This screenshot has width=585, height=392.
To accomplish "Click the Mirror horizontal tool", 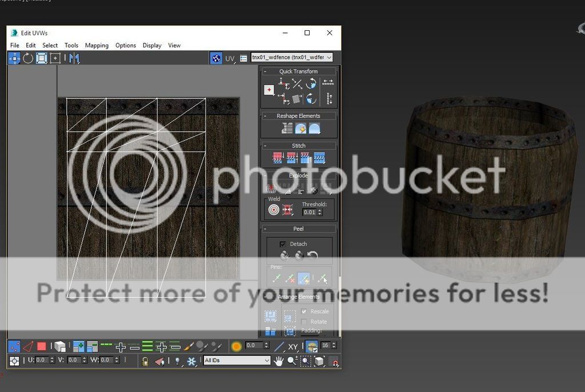I will (74, 58).
